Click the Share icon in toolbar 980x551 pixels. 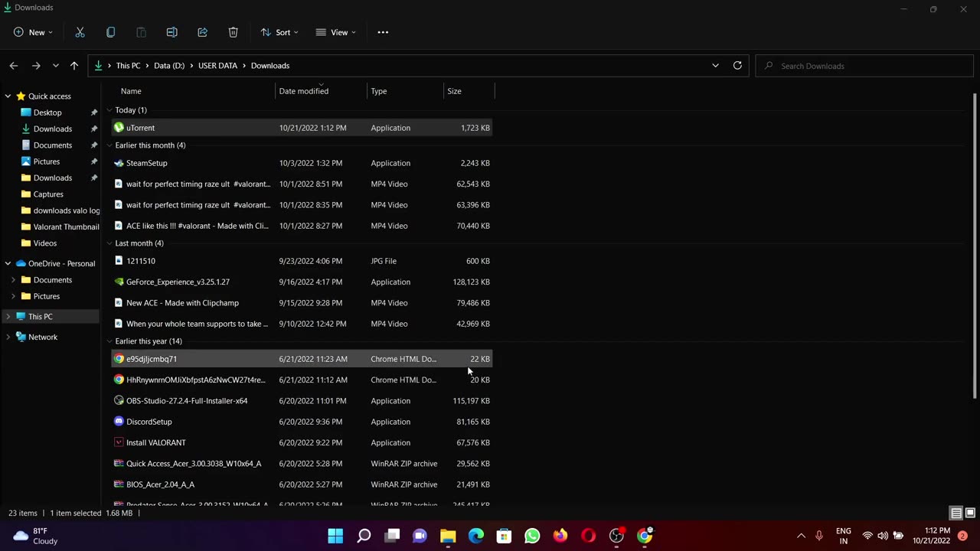[202, 32]
